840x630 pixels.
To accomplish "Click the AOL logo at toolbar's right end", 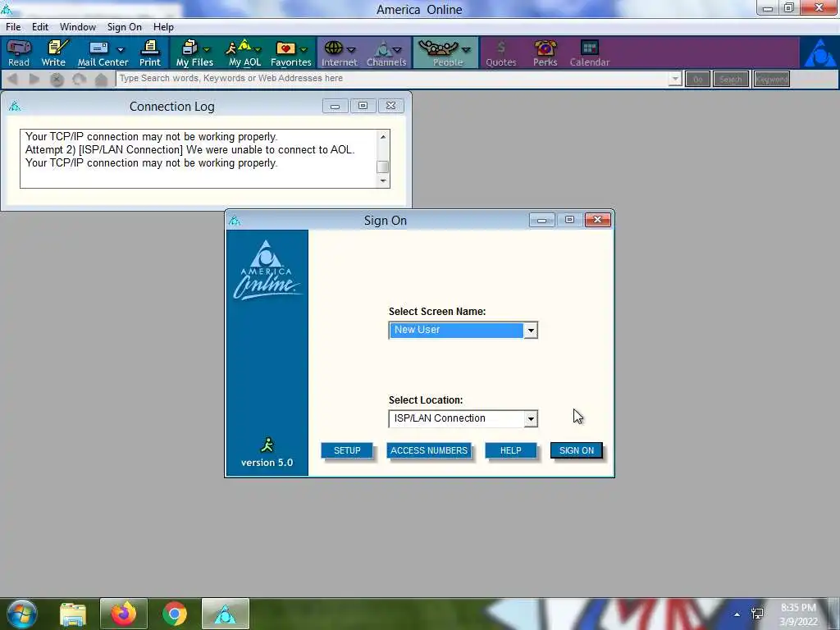I will pyautogui.click(x=819, y=52).
